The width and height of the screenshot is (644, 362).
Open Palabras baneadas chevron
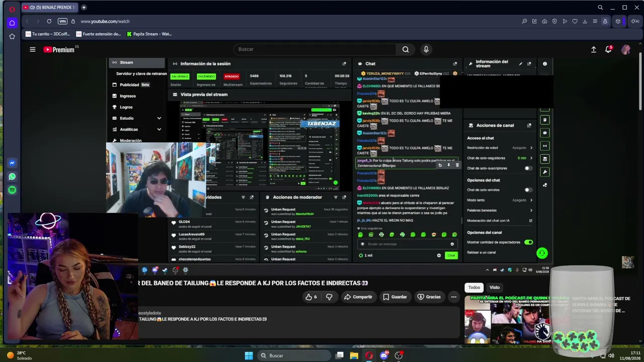[x=531, y=210]
